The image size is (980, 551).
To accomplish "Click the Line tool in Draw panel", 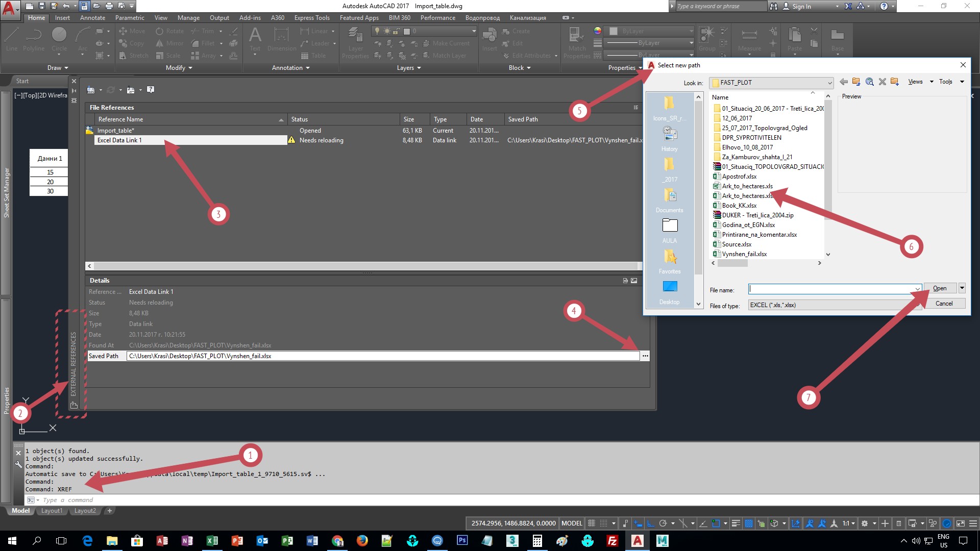I will click(12, 38).
